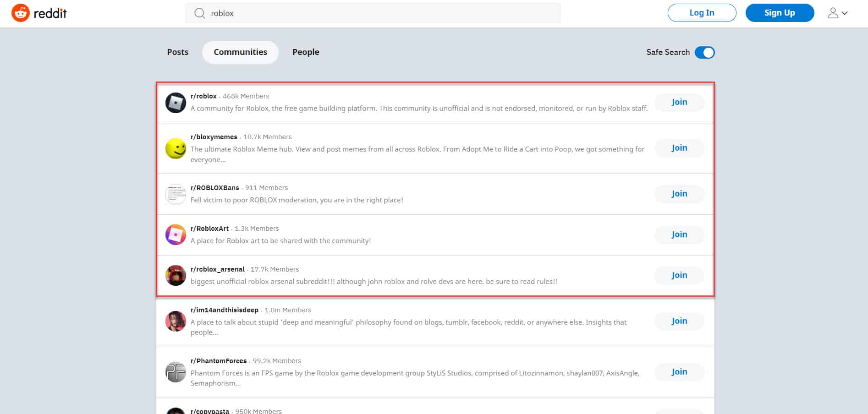Click the Log In button
The width and height of the screenshot is (868, 414).
(701, 12)
